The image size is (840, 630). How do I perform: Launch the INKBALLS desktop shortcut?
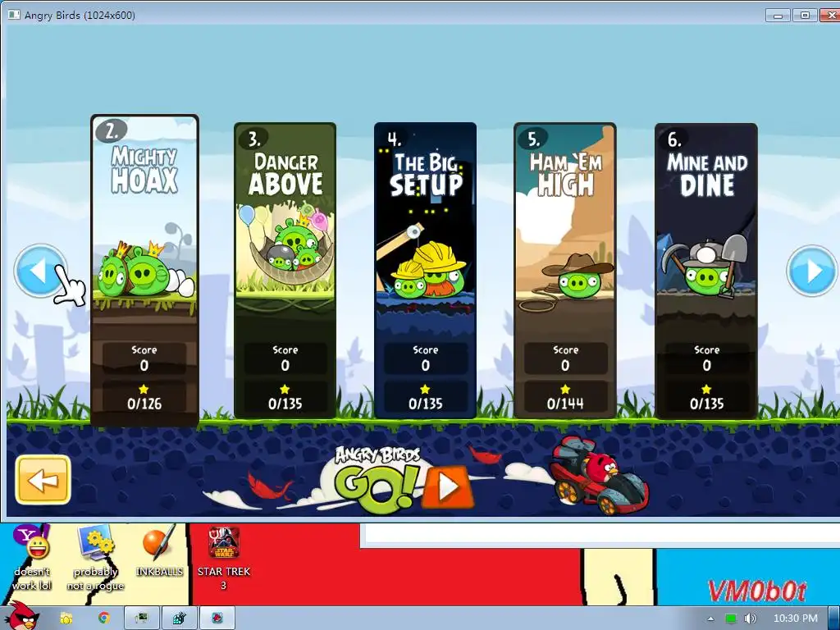(x=159, y=551)
